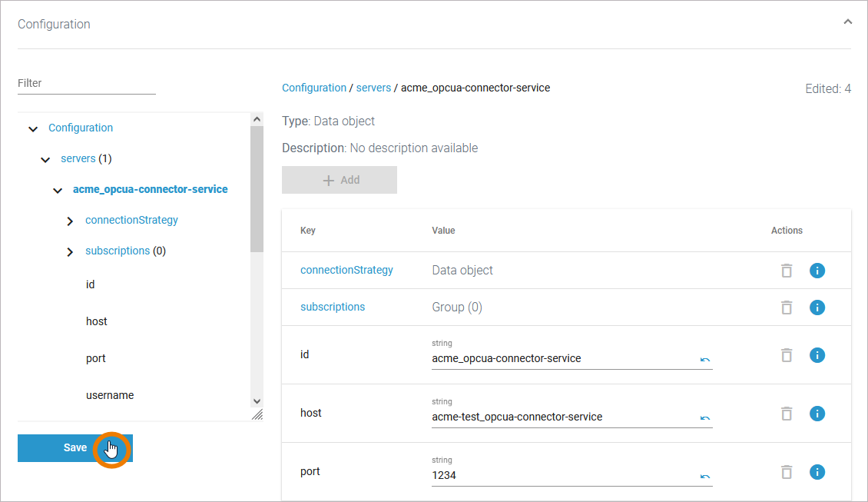Screen dimensions: 868x502
Task: Expand the subscriptions tree node
Action: (70, 252)
